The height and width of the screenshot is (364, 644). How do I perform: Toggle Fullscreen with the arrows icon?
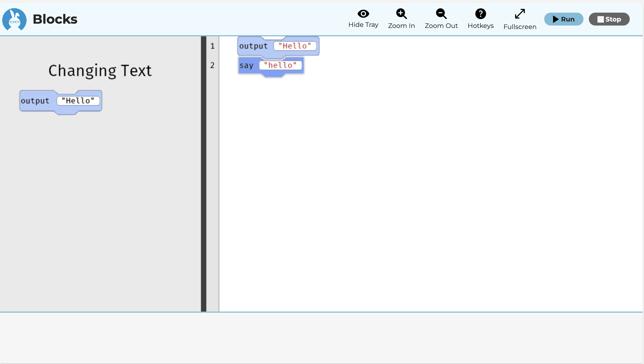point(520,14)
